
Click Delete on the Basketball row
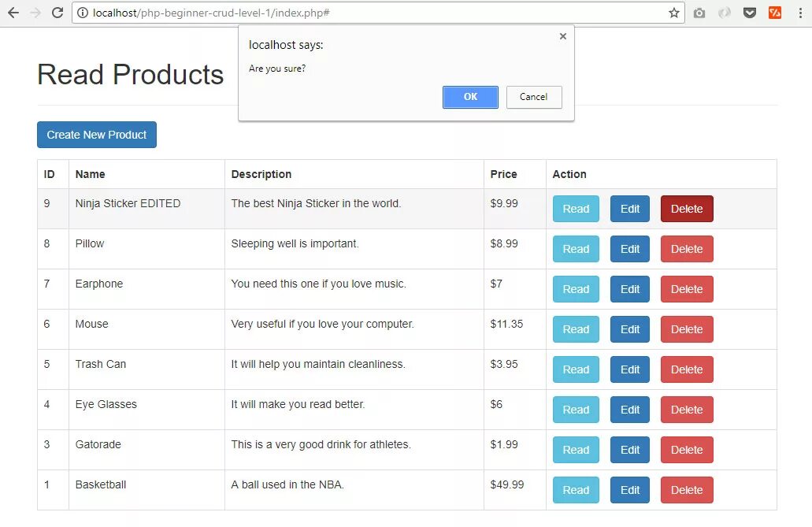click(x=687, y=490)
